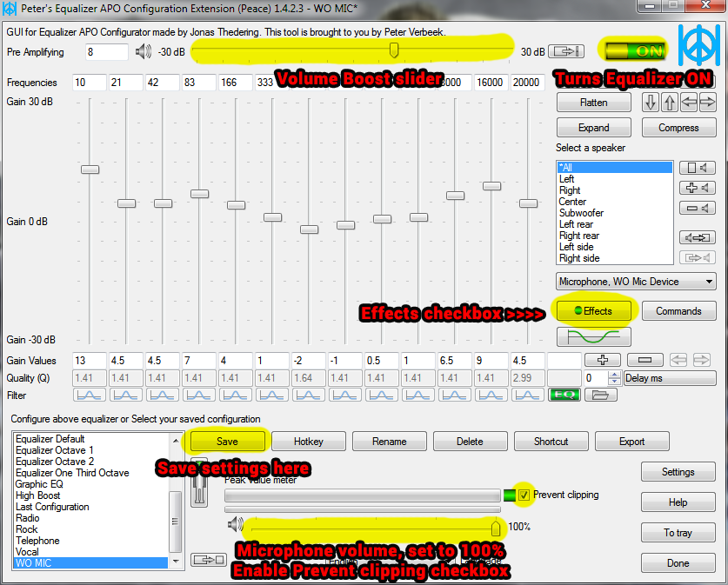Select the High Boost configuration
The height and width of the screenshot is (585, 728).
pos(37,495)
